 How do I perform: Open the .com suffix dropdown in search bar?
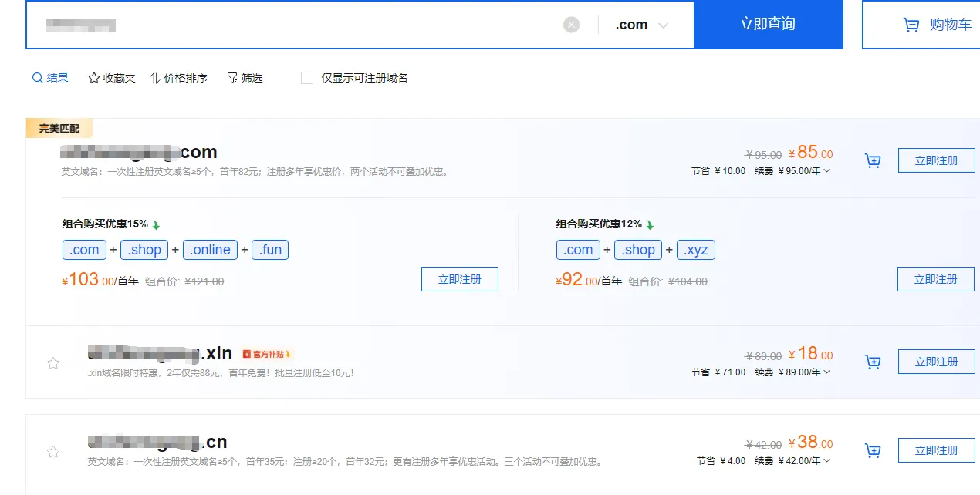tap(662, 24)
